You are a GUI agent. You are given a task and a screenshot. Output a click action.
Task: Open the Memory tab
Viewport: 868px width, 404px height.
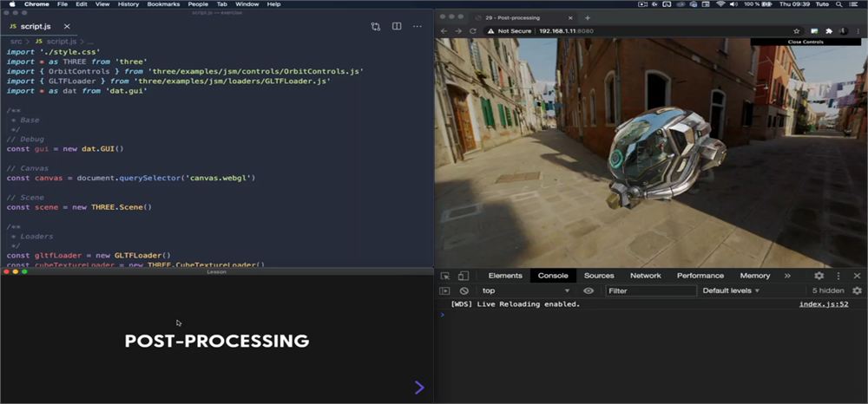pyautogui.click(x=755, y=276)
